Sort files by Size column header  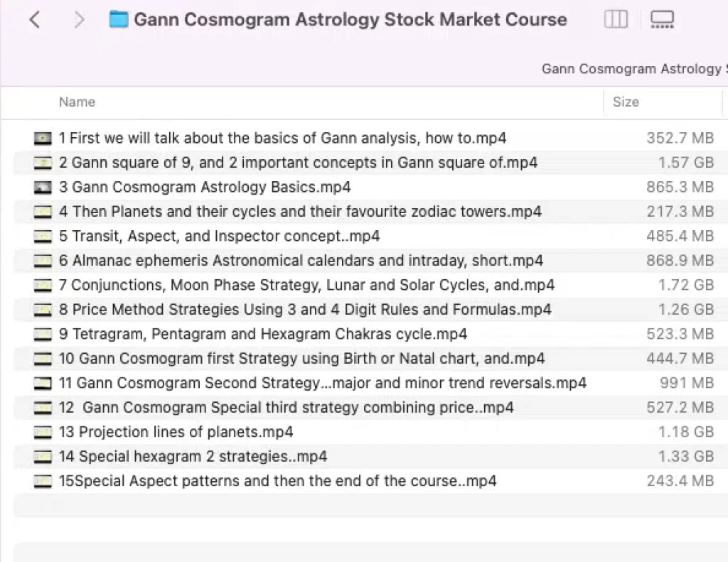(x=626, y=102)
